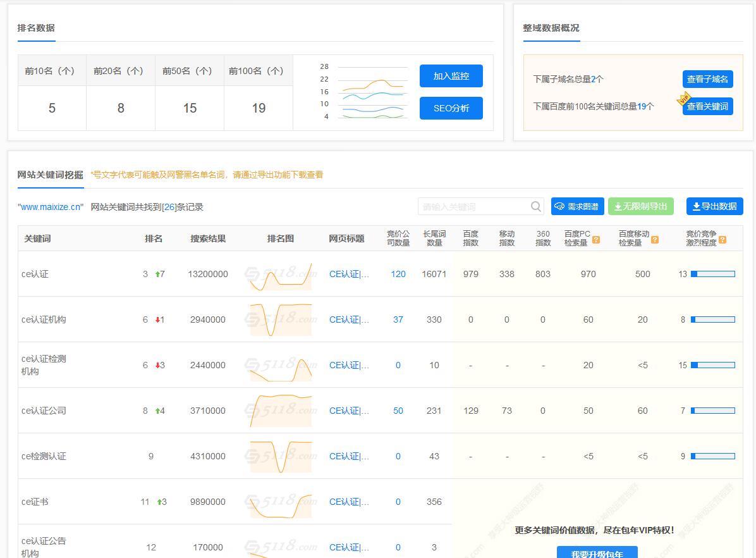Viewport: 756px width, 558px height.
Task: Open 需求图谱 button
Action: click(577, 207)
